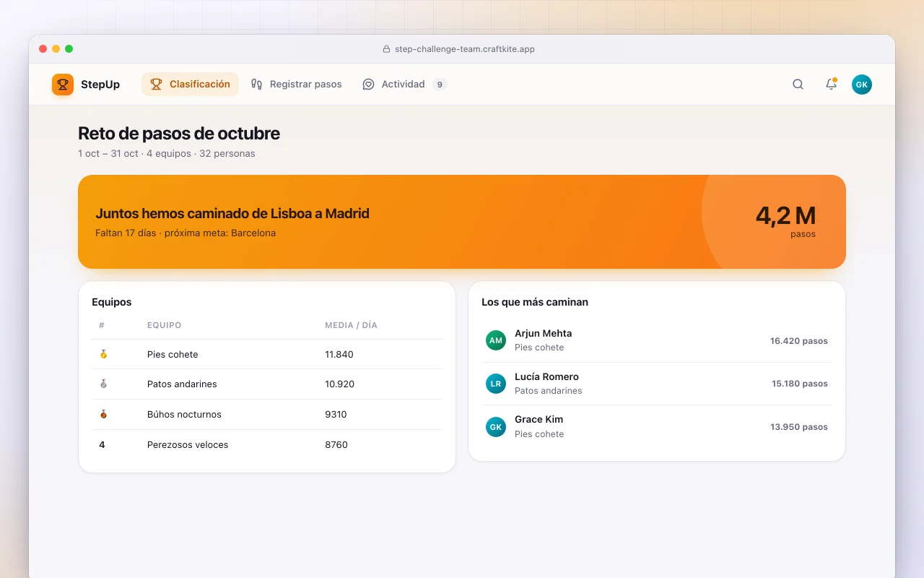The image size is (924, 578).
Task: Click the MEDIA / DÍA column header
Action: (x=351, y=325)
